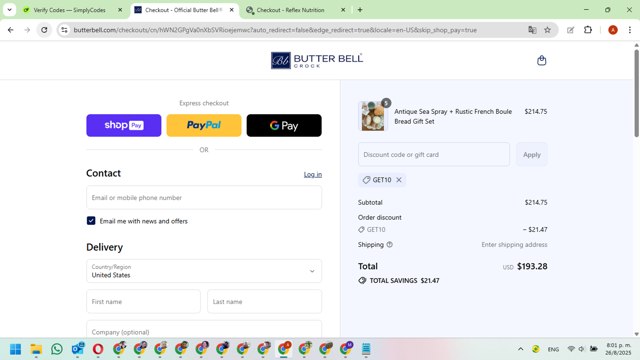Viewport: 640px width, 360px height.
Task: Click the Enter shipping address text
Action: click(x=514, y=244)
